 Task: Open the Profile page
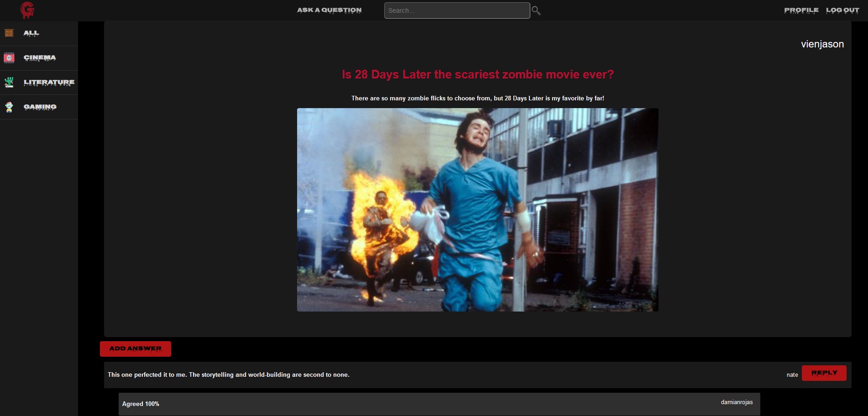pyautogui.click(x=801, y=10)
